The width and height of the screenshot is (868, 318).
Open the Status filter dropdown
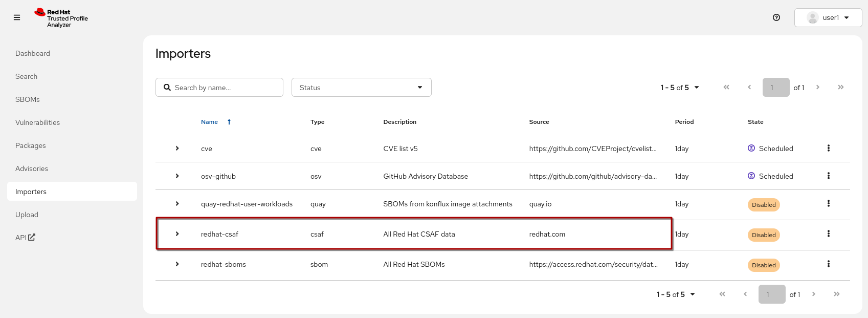[x=361, y=88]
